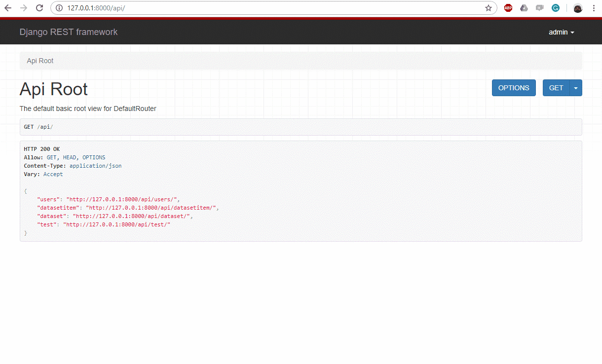Open the Google Drive extension icon
Image resolution: width=602 pixels, height=364 pixels.
[x=524, y=8]
